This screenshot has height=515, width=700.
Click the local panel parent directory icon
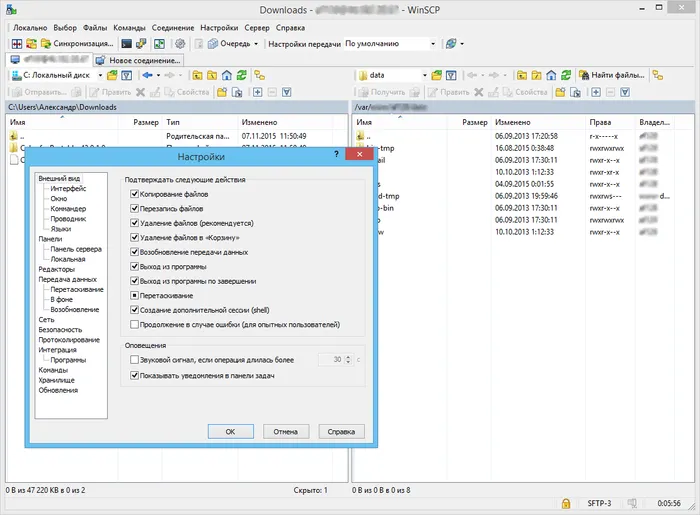[197, 75]
